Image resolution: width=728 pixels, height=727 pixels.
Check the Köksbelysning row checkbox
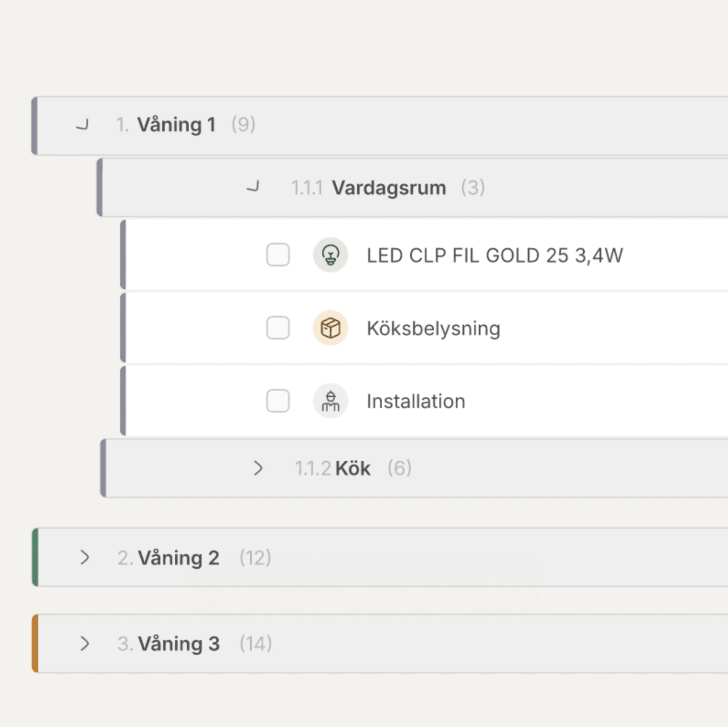point(278,328)
